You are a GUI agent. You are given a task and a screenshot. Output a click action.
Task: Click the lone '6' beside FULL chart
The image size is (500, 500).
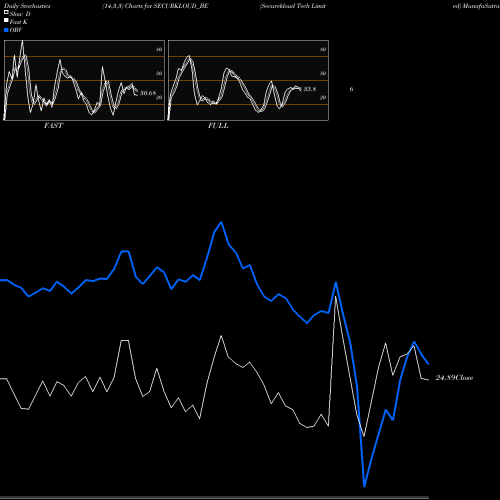[x=351, y=89]
